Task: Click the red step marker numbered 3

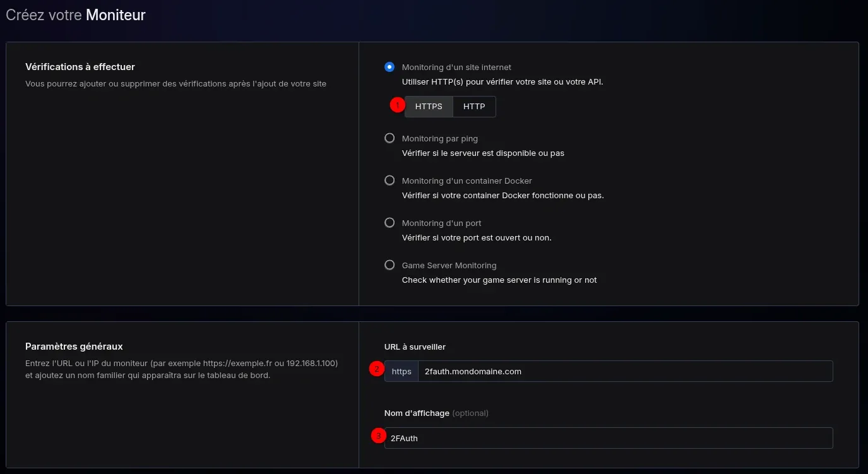Action: point(378,436)
